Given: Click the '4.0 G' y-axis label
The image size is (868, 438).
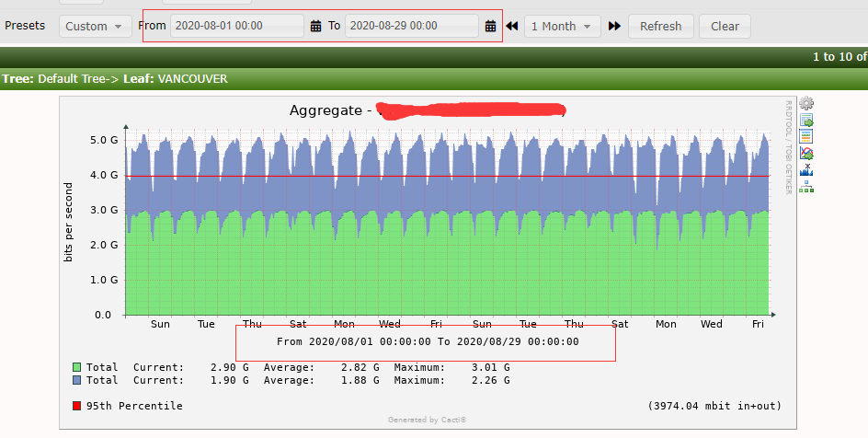Looking at the screenshot, I should [x=104, y=175].
